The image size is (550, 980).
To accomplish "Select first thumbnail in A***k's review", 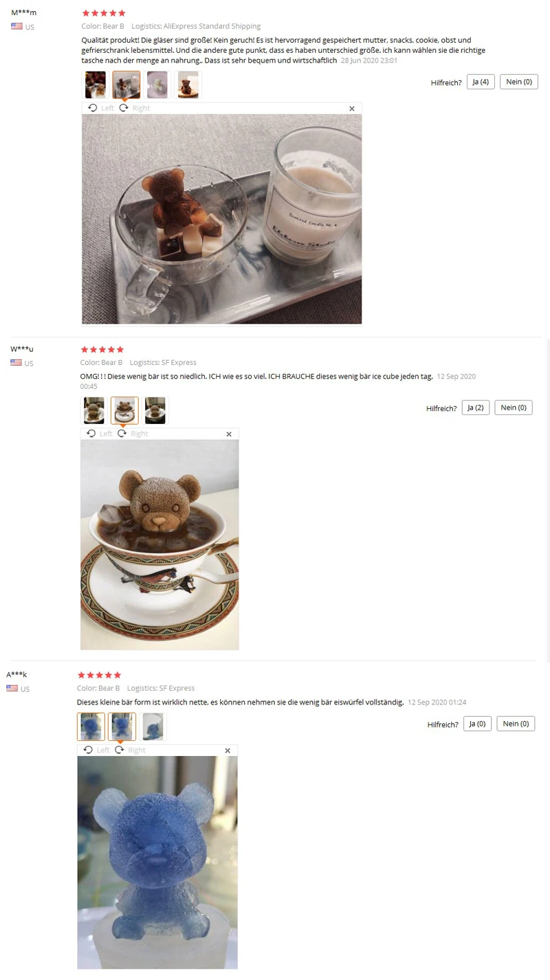I will [91, 726].
